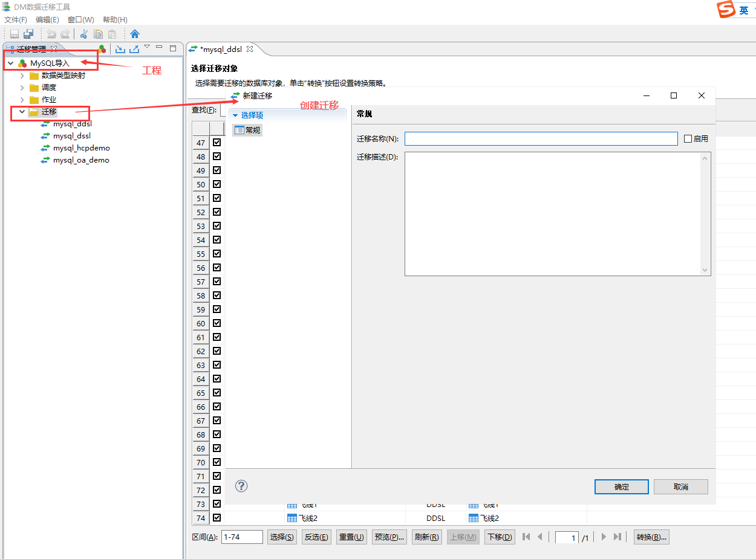
Task: Open the blue Home page icon
Action: (135, 34)
